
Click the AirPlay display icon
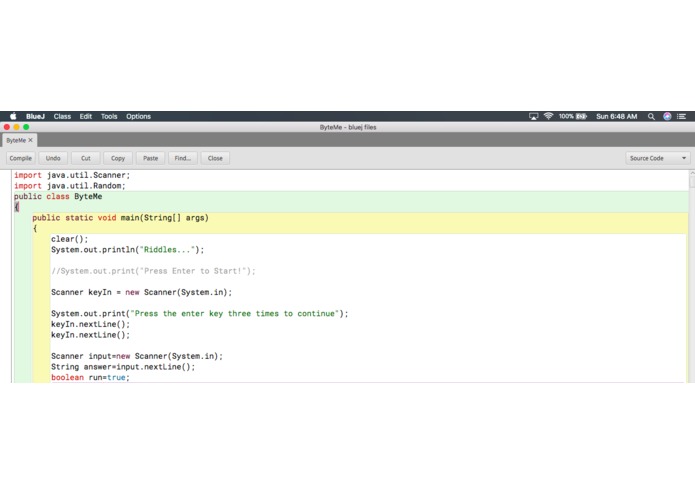(533, 116)
